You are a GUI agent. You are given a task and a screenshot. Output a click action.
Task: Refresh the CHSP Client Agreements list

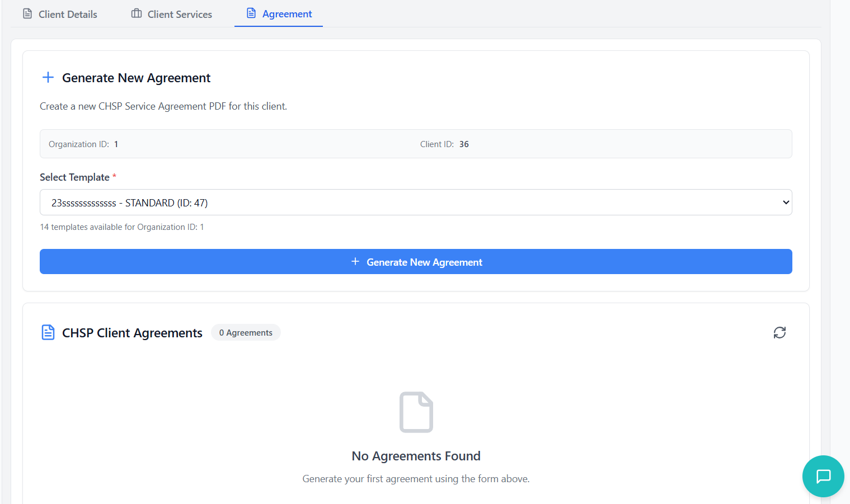pyautogui.click(x=779, y=333)
